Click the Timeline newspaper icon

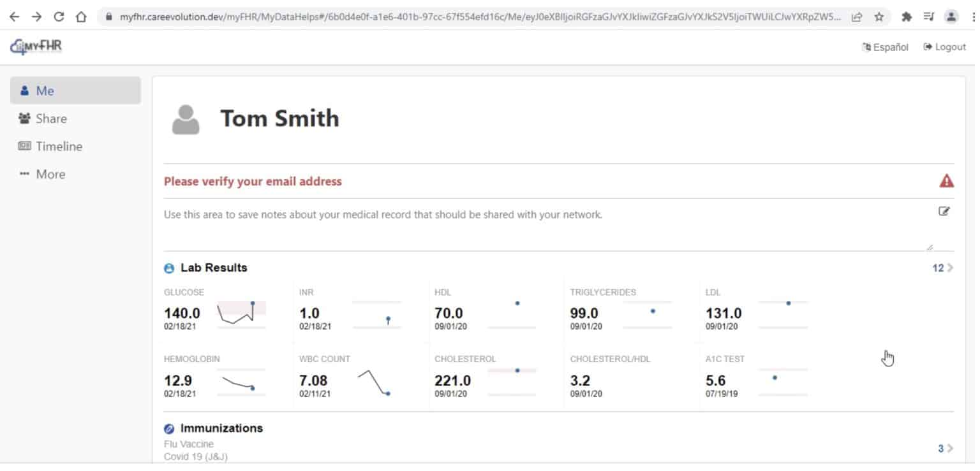pyautogui.click(x=26, y=146)
